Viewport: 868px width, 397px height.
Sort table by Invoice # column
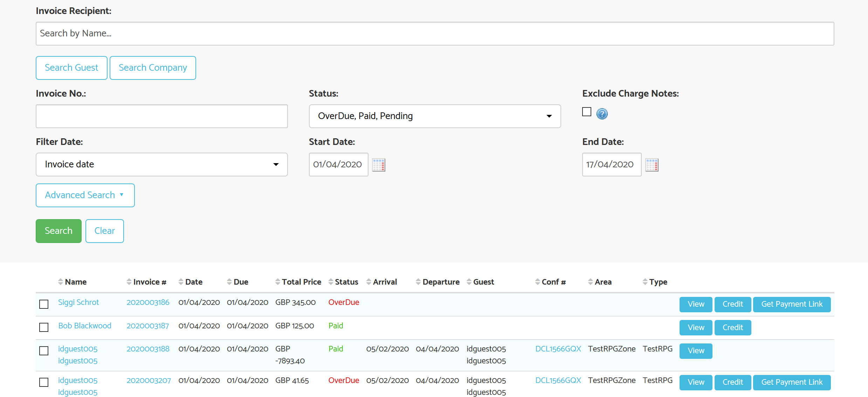pyautogui.click(x=146, y=282)
